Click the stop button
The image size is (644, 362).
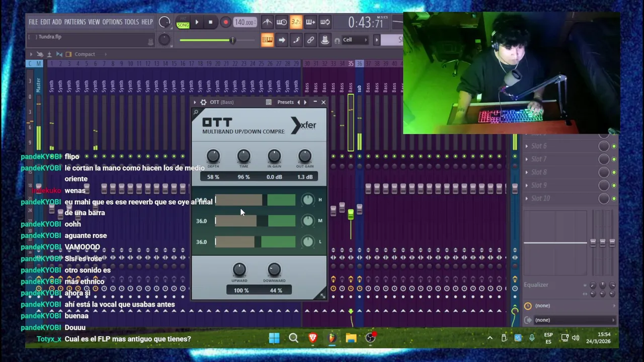click(x=210, y=22)
